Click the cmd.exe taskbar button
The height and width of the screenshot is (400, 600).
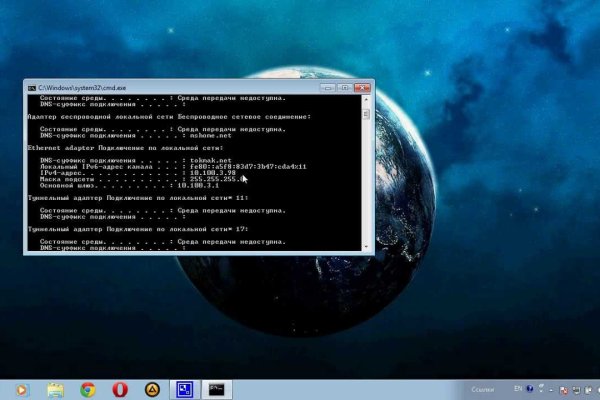(x=217, y=388)
